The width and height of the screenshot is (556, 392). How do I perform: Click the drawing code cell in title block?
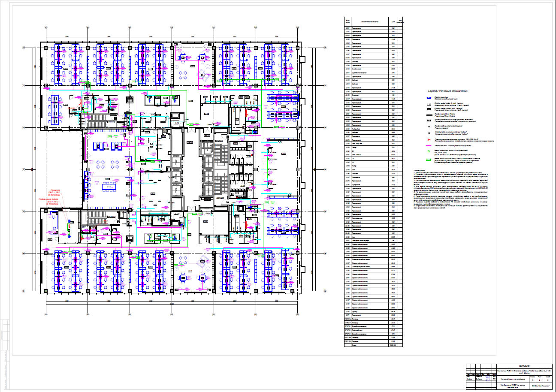[524, 365]
